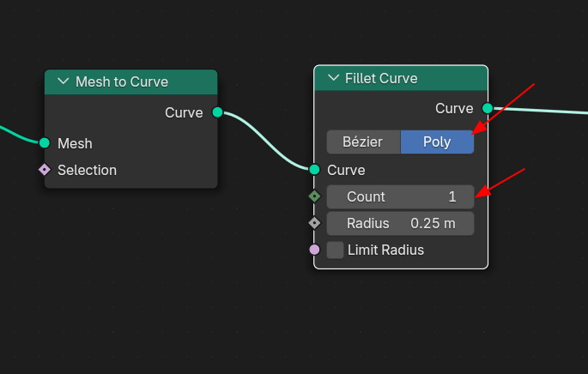Screen dimensions: 588x374
Task: Click the Selection label
Action: pos(87,171)
